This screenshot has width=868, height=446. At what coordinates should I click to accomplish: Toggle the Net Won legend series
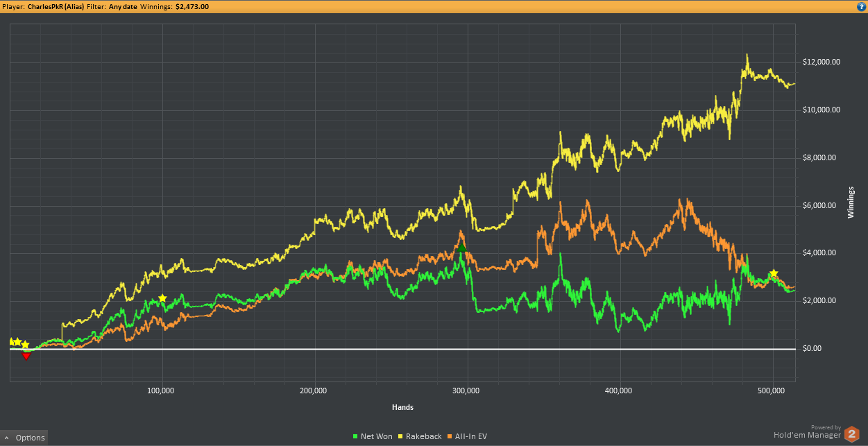[x=373, y=436]
